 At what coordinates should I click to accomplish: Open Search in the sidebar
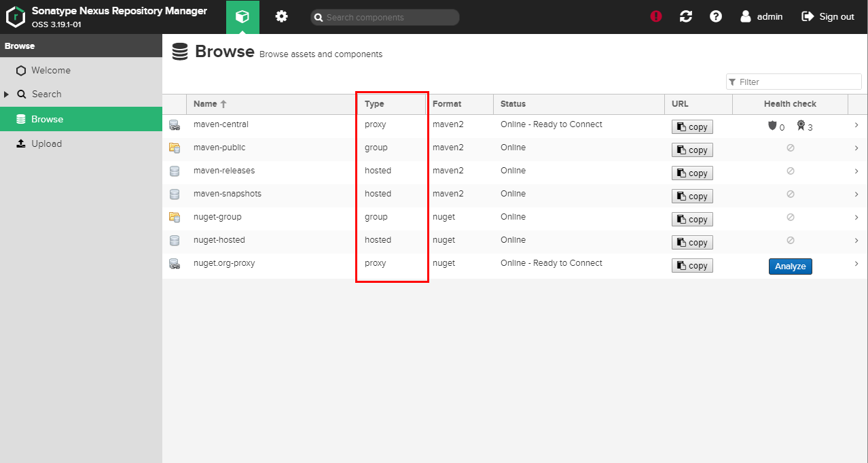(81, 94)
